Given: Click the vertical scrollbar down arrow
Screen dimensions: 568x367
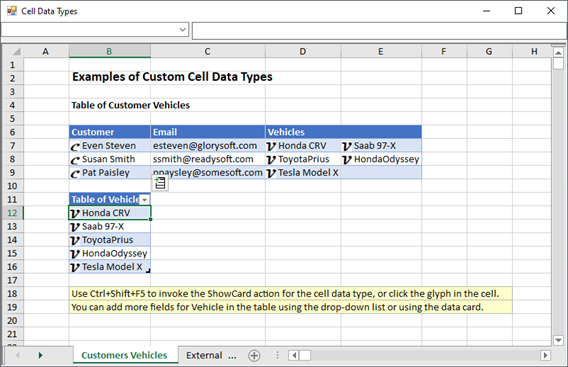Looking at the screenshot, I should click(x=558, y=340).
